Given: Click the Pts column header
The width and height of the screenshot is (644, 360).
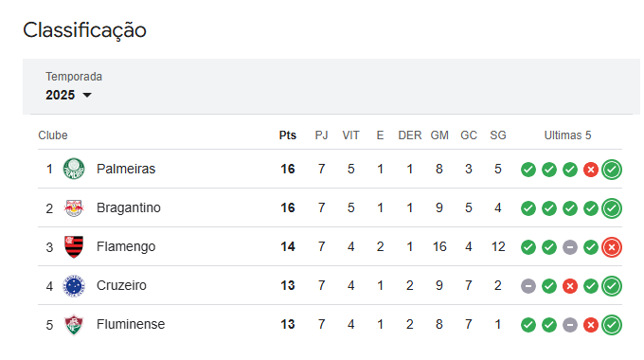Looking at the screenshot, I should click(x=288, y=135).
